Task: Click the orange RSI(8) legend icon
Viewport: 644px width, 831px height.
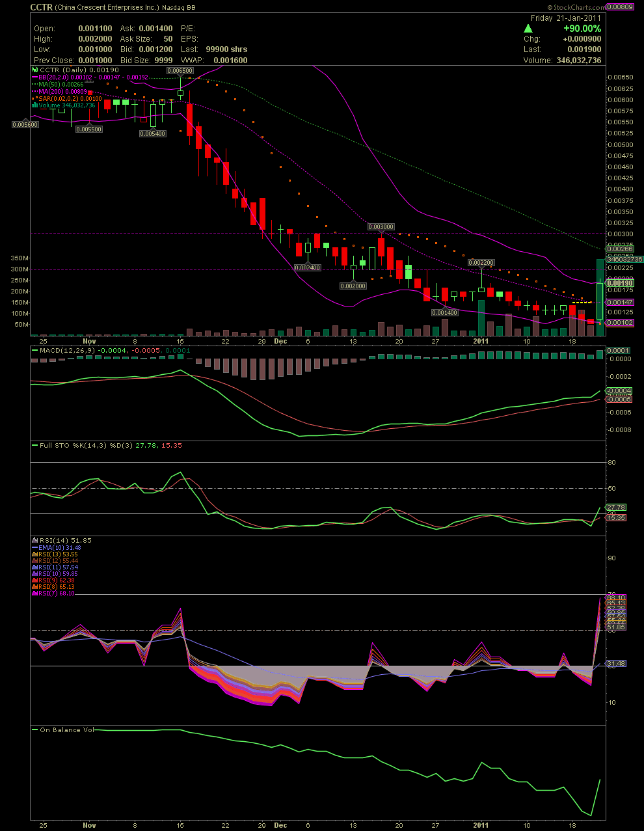Action: click(35, 587)
